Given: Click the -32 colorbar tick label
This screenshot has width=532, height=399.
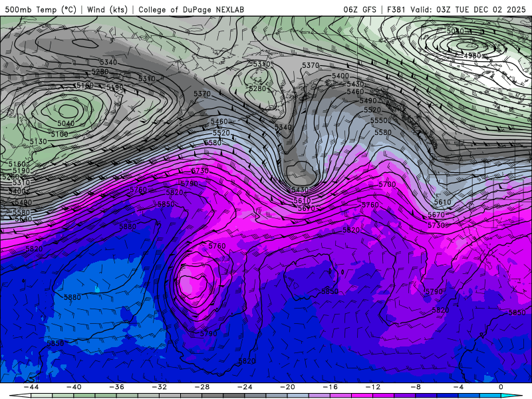Looking at the screenshot, I should 159,387.
